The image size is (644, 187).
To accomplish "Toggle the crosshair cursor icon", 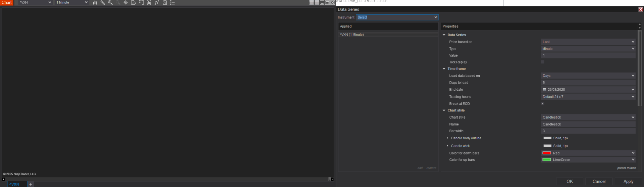I will [126, 2].
